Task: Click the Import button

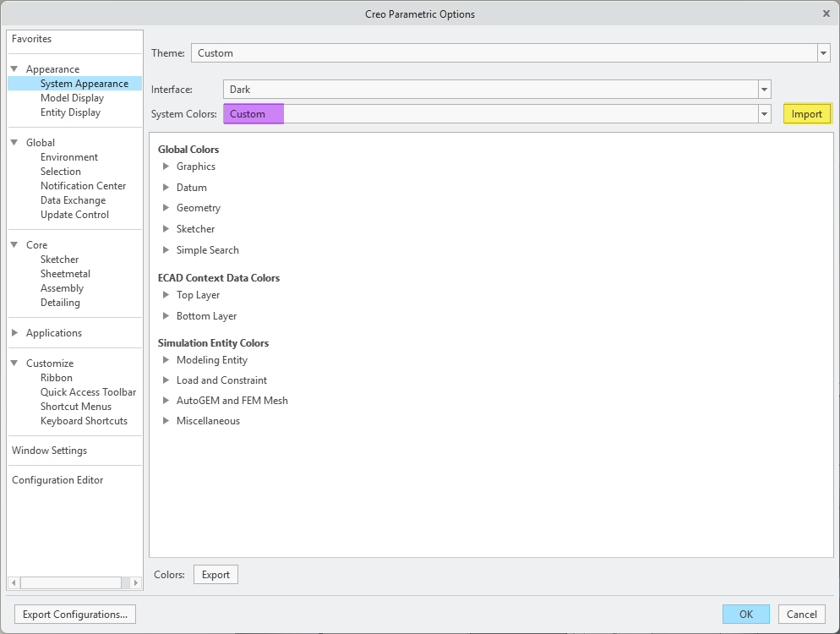Action: (x=807, y=113)
